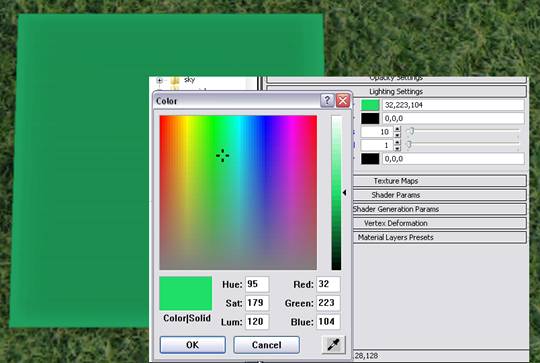Edit the Green value field
Viewport: 540px width, 363px height.
pyautogui.click(x=328, y=303)
